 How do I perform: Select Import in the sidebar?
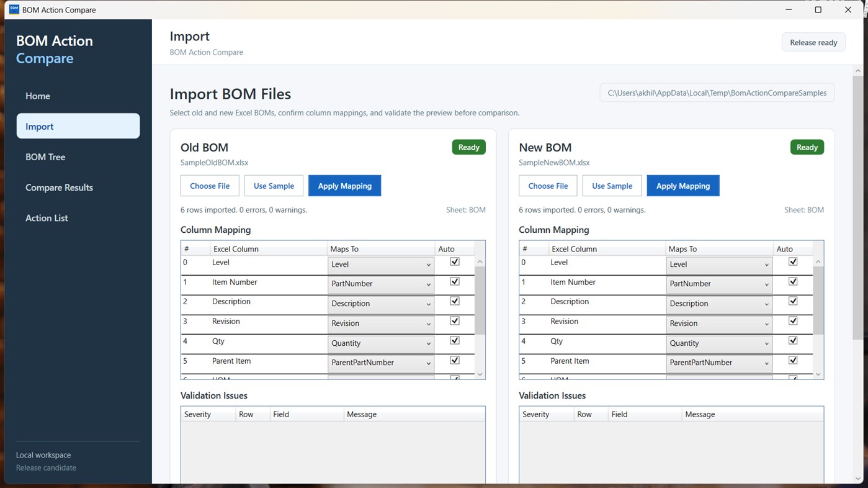pos(78,126)
